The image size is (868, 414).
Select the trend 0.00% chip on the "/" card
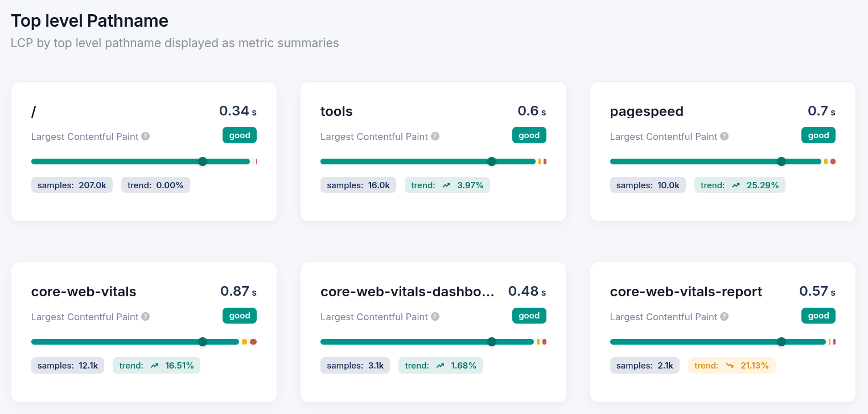tap(155, 185)
